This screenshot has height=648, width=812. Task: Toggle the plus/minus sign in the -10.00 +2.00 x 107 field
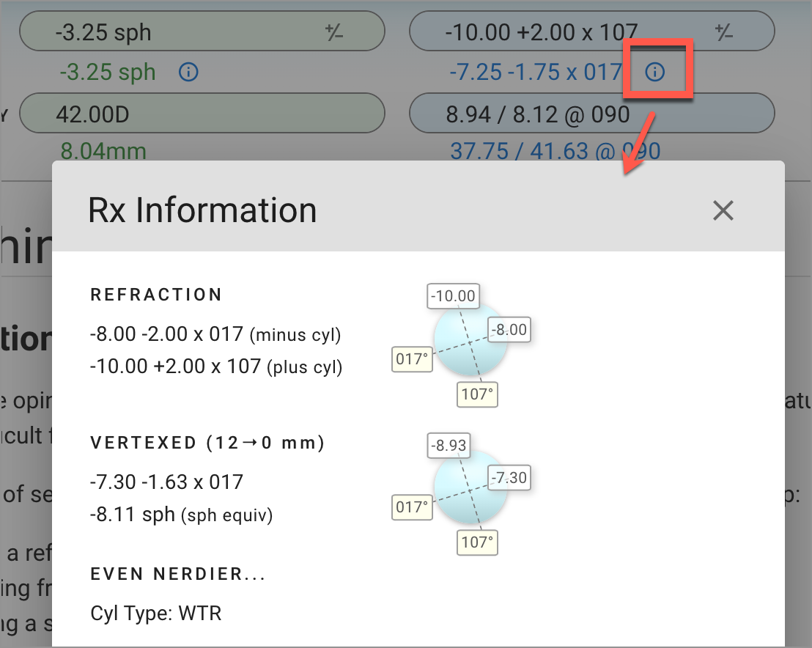(x=723, y=32)
